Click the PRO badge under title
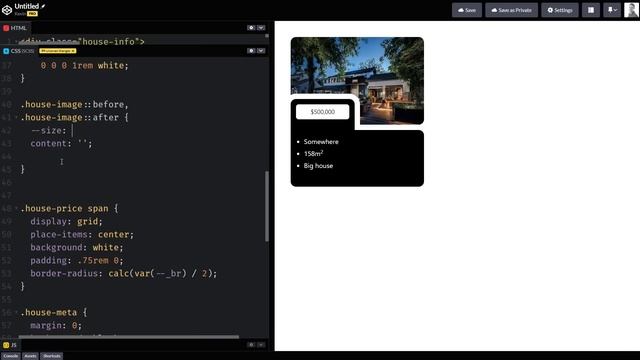 point(32,13)
